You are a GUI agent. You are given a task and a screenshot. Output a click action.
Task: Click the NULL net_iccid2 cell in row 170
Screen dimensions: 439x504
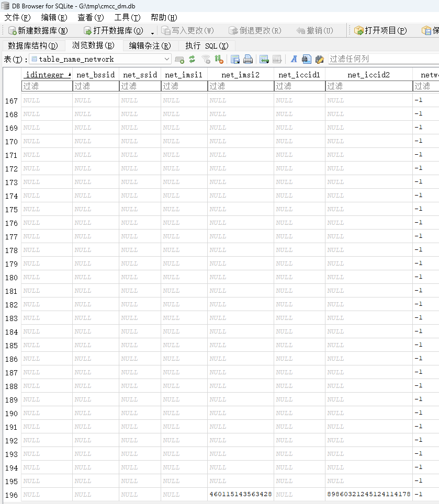coord(369,141)
